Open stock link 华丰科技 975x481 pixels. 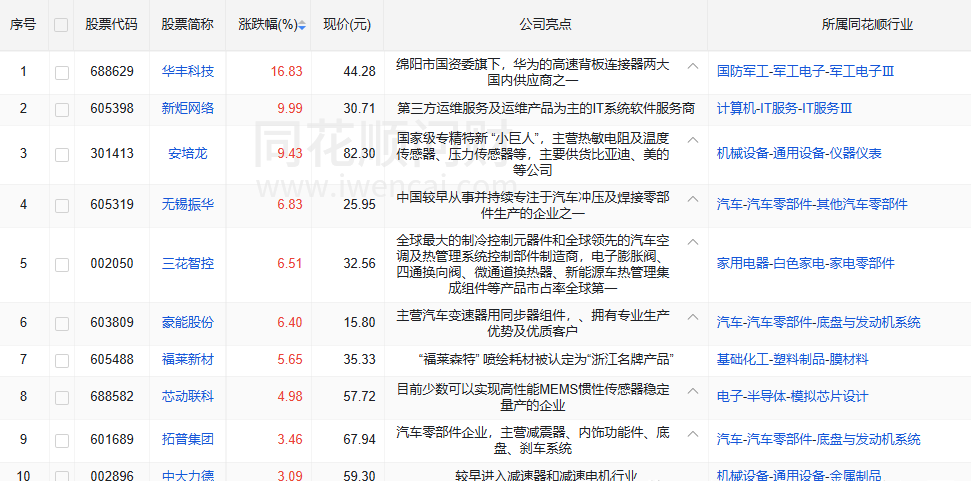point(187,71)
